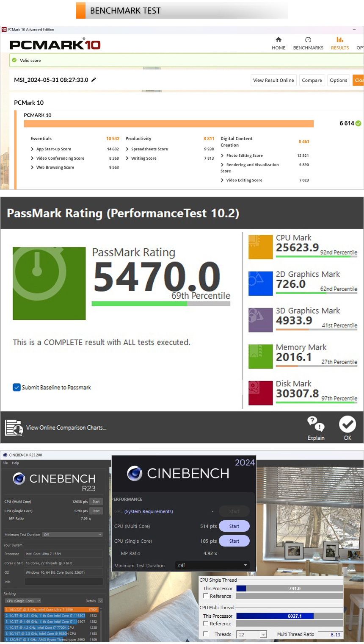Image resolution: width=364 pixels, height=644 pixels.
Task: Click the orange PCMark 10 score bar
Action: point(169,123)
